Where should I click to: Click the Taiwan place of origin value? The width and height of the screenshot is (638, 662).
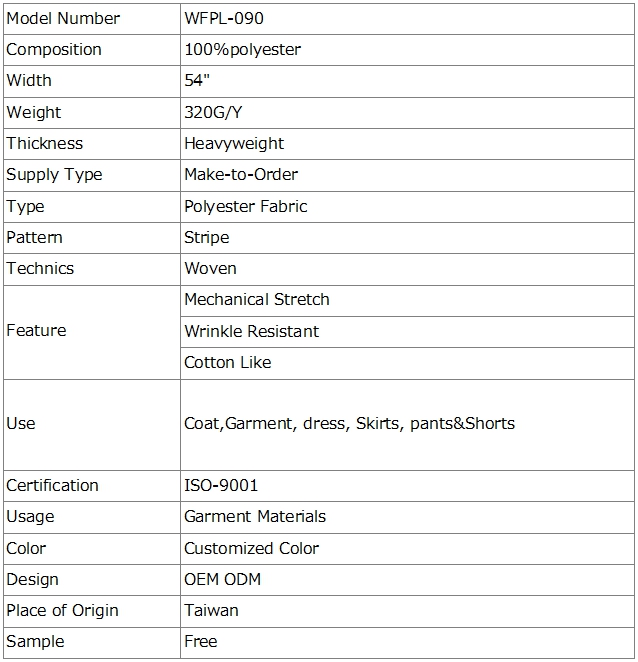pyautogui.click(x=211, y=610)
